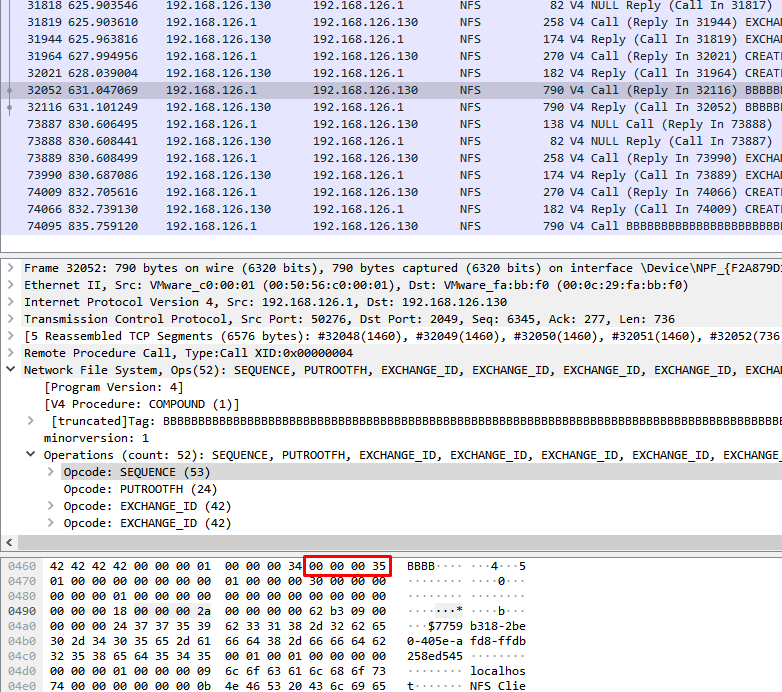
Task: Click hex offset 04c0 row label
Action: click(x=22, y=656)
